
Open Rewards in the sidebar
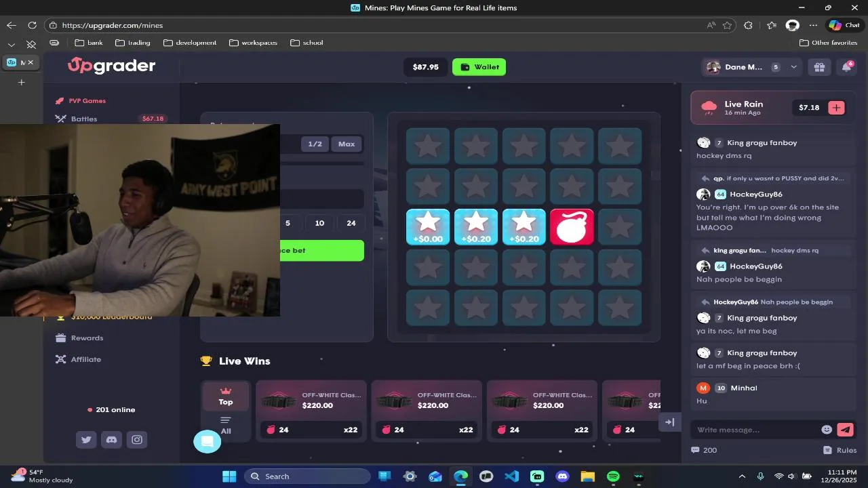(79, 338)
